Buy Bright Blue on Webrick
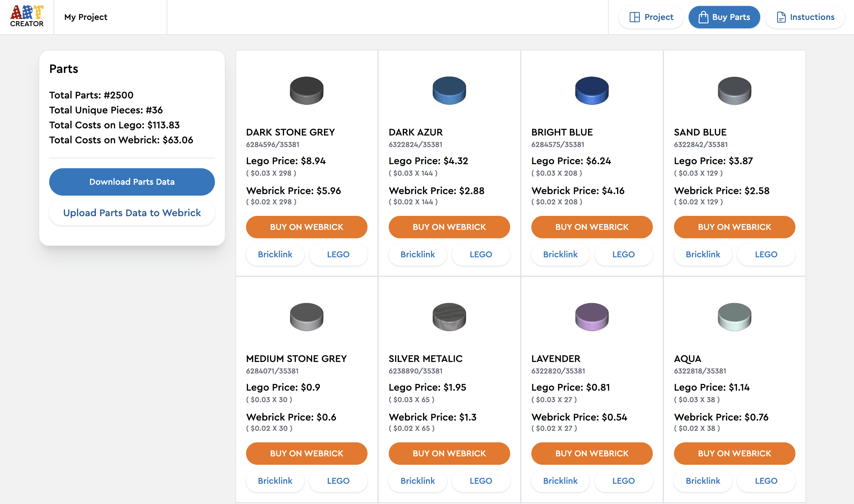The height and width of the screenshot is (504, 854). [592, 227]
